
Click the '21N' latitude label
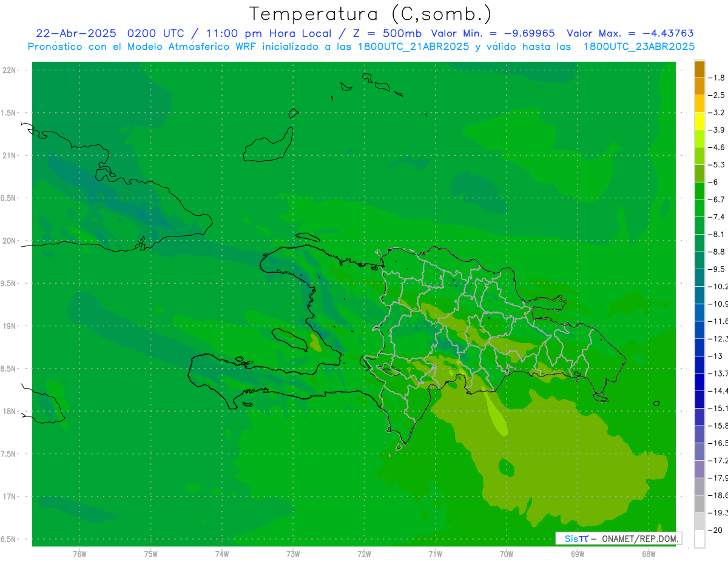[x=10, y=156]
